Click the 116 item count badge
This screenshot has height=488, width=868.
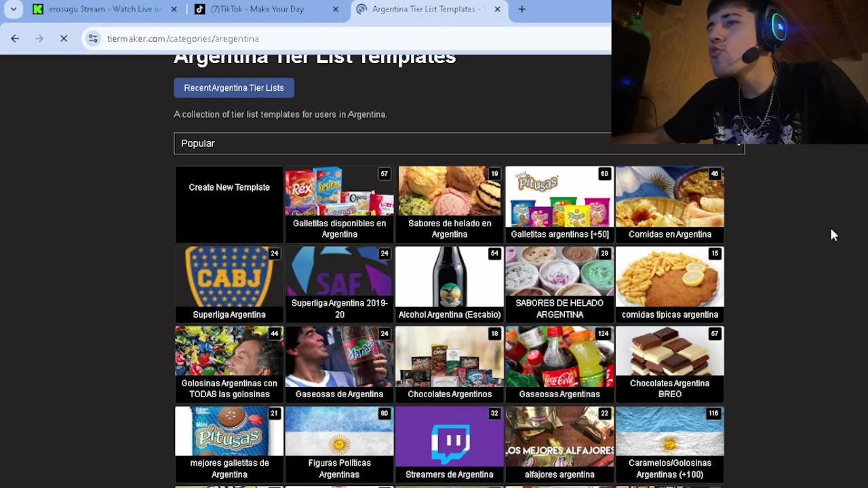tap(713, 413)
